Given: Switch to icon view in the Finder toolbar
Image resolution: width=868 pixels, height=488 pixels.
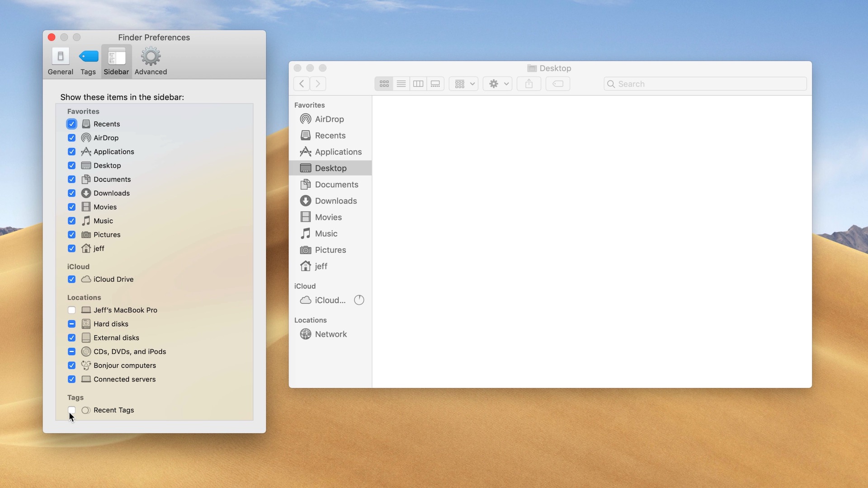Looking at the screenshot, I should 384,83.
